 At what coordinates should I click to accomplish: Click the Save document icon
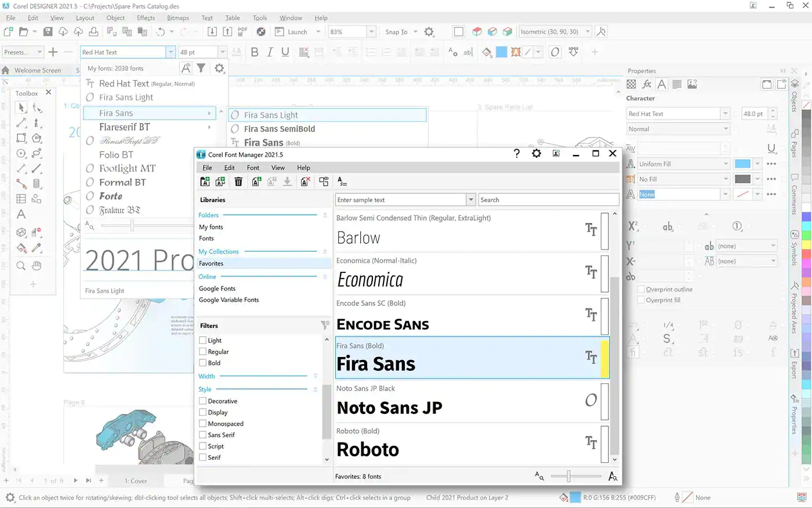tap(48, 31)
